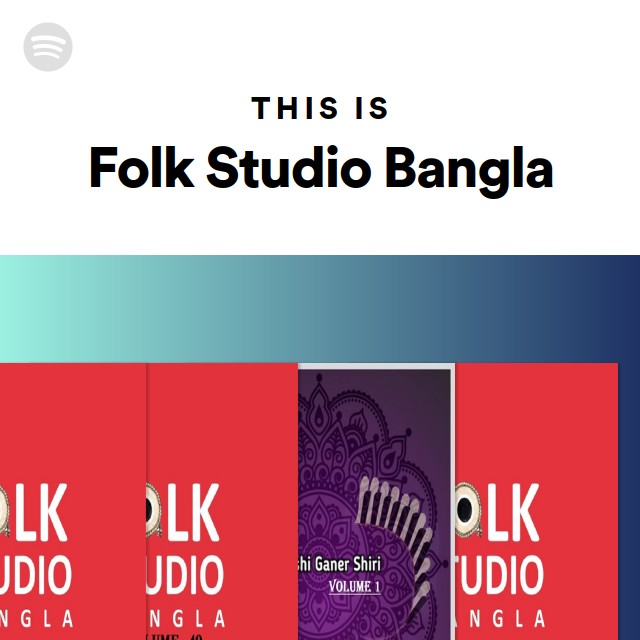The height and width of the screenshot is (640, 640).
Task: Open the second red Folk Studio cover
Action: click(x=222, y=502)
